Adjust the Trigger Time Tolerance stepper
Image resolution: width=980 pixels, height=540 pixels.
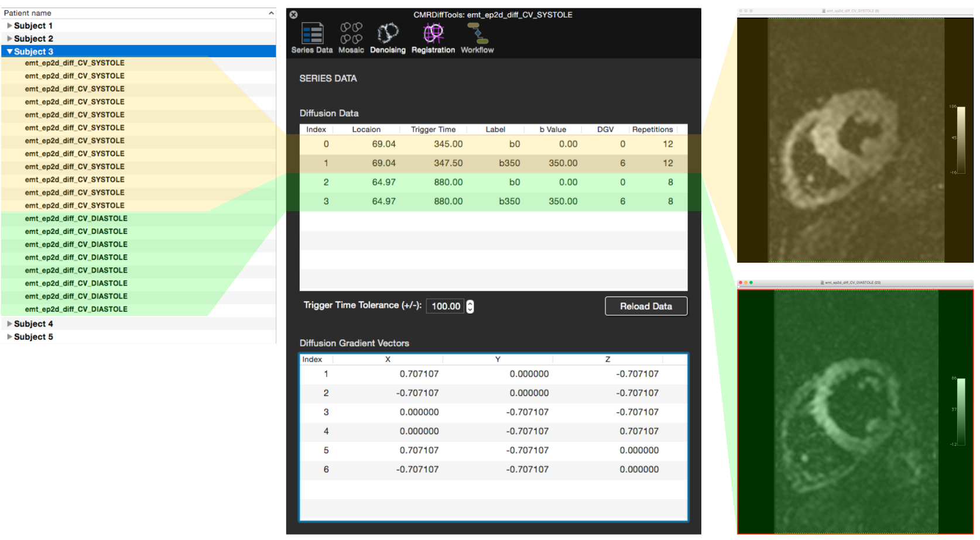[470, 306]
